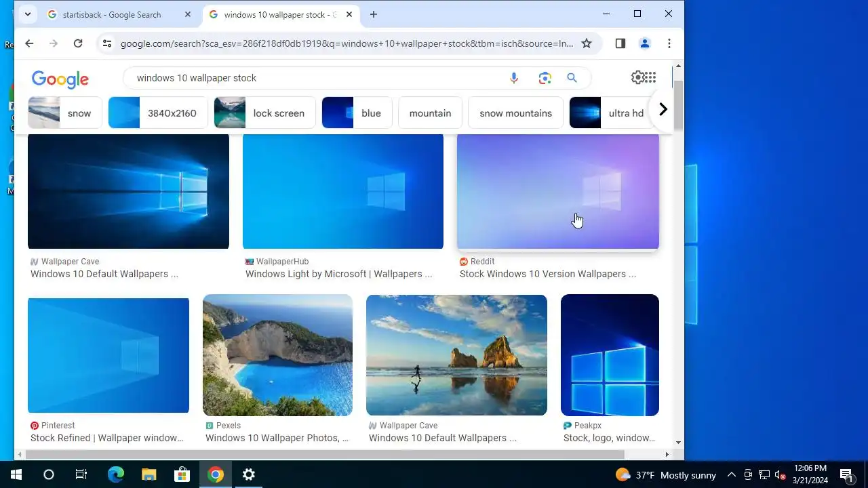Open Task View on the taskbar

[x=81, y=474]
